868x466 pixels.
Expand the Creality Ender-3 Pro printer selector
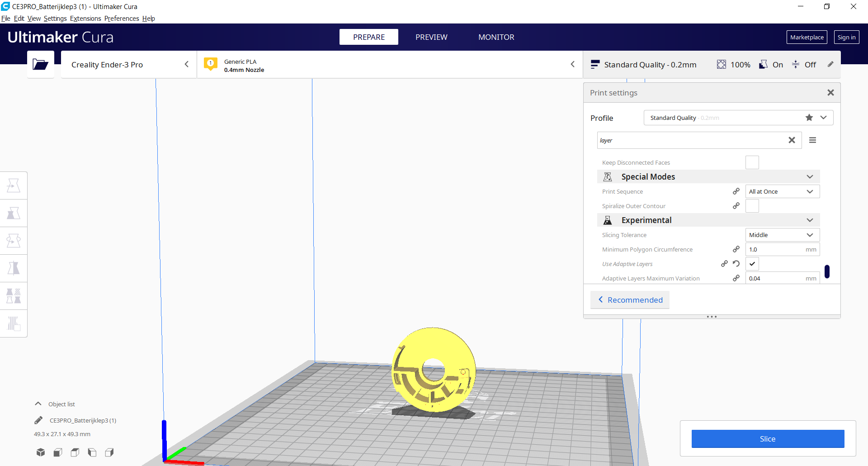tap(129, 64)
